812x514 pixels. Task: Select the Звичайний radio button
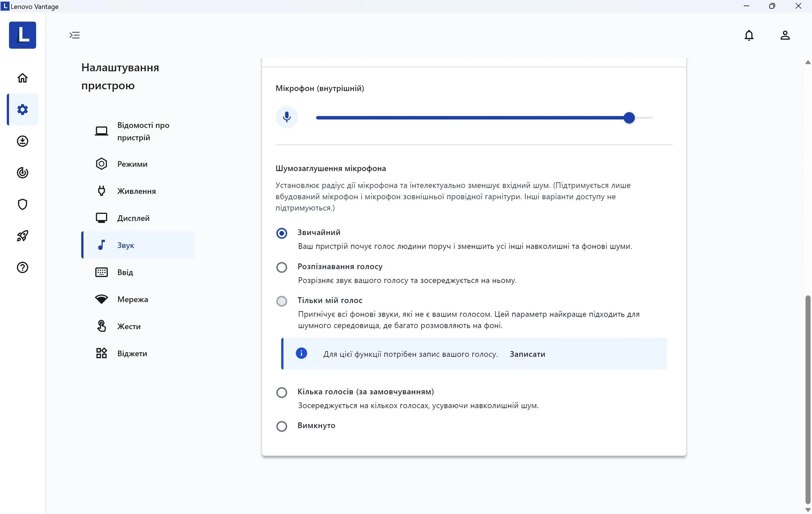pos(282,233)
